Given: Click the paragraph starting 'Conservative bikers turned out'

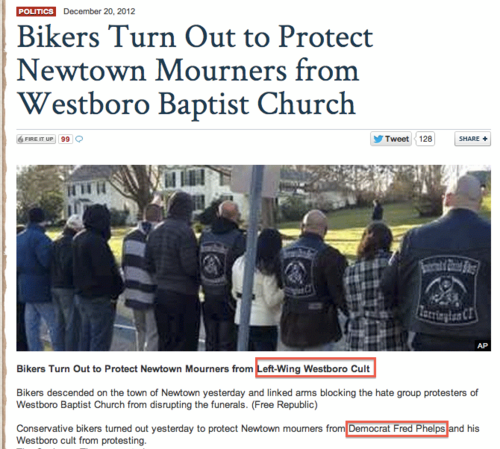Looking at the screenshot, I should [248, 434].
